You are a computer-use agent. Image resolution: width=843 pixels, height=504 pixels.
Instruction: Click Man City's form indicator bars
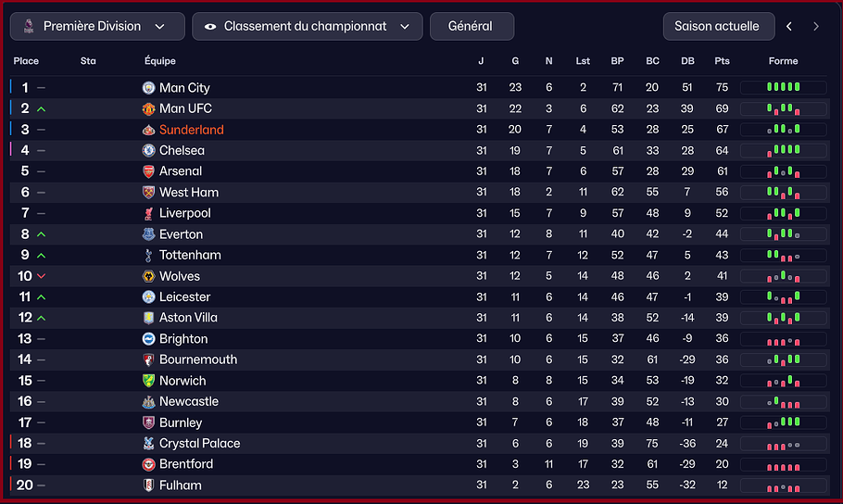[x=783, y=88]
